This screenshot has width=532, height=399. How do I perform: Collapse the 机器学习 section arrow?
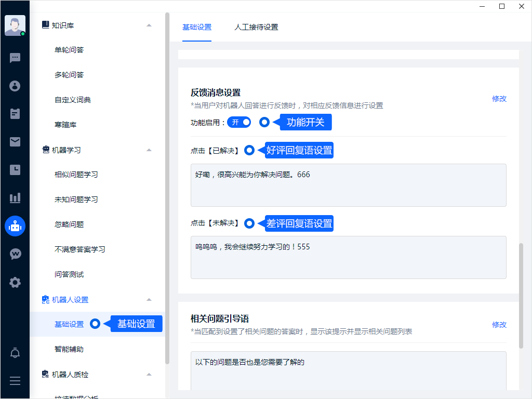[149, 150]
